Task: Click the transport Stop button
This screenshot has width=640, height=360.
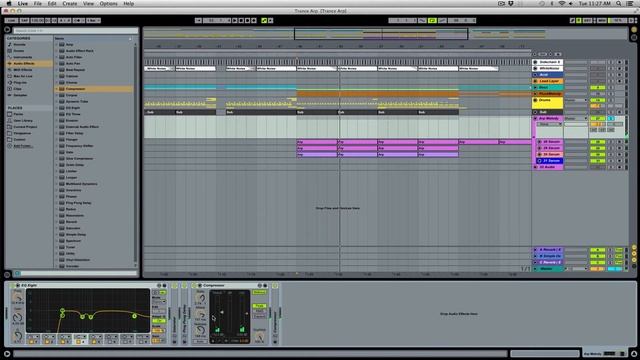Action: click(x=241, y=20)
